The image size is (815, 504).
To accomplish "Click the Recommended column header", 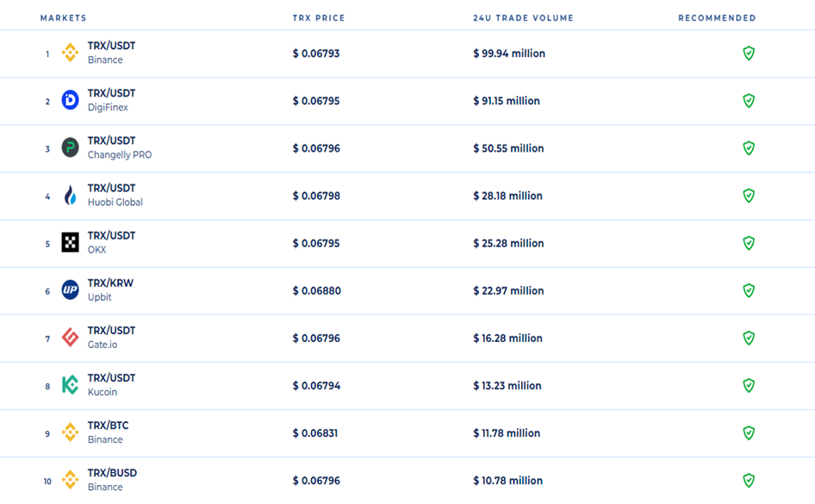I will click(717, 18).
